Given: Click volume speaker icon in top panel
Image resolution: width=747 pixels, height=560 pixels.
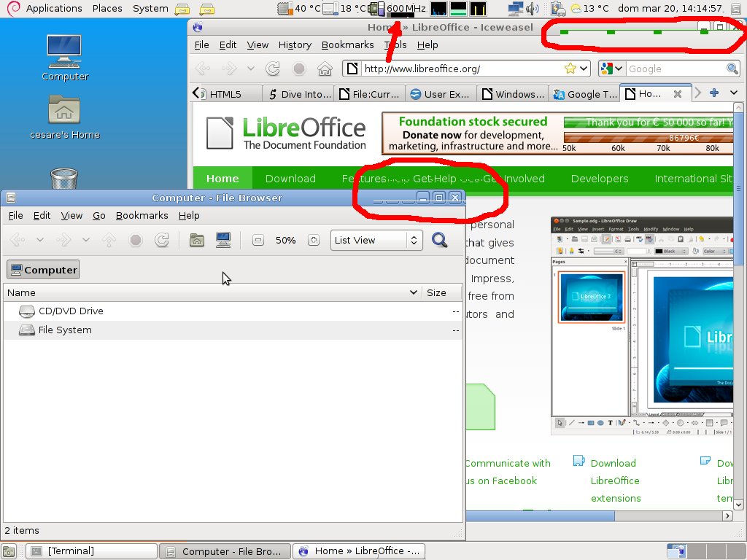Looking at the screenshot, I should (532, 9).
